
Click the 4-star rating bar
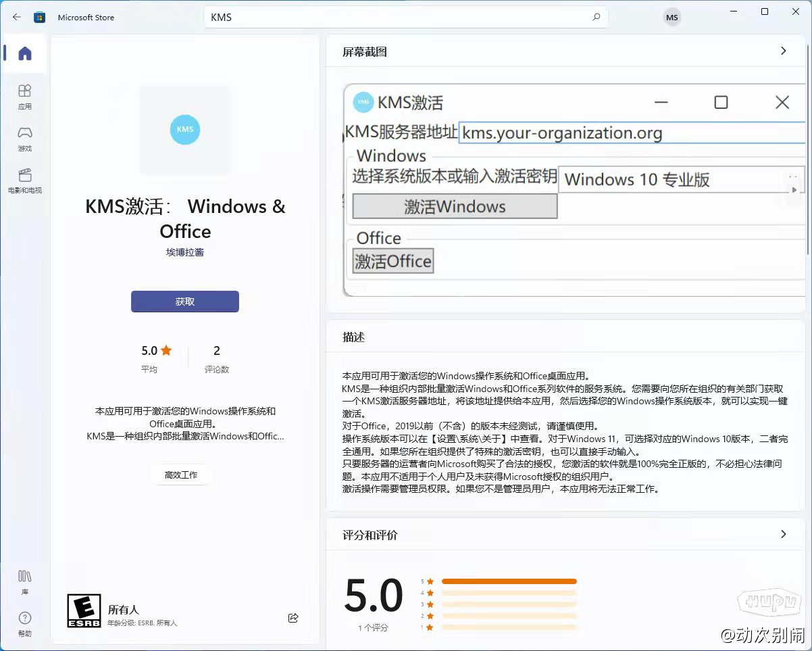[509, 593]
